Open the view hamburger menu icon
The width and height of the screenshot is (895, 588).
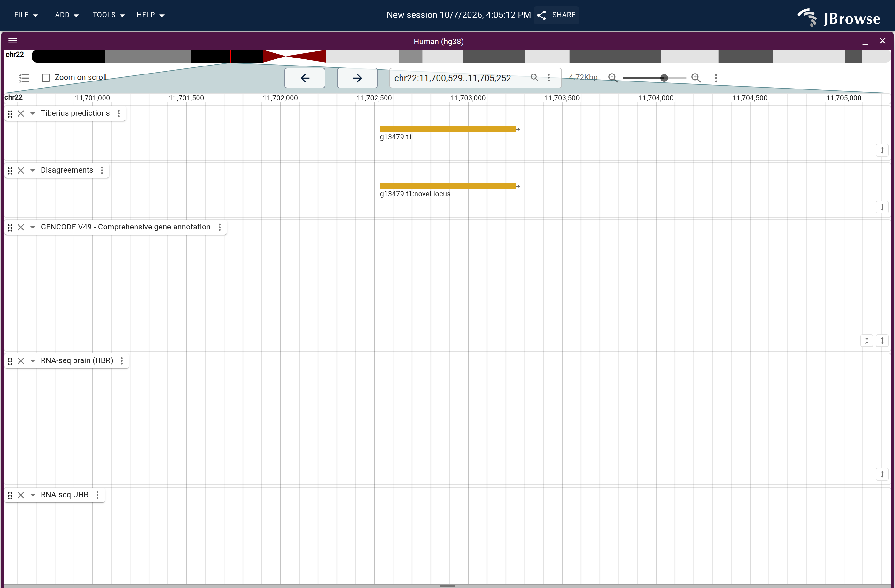tap(12, 41)
